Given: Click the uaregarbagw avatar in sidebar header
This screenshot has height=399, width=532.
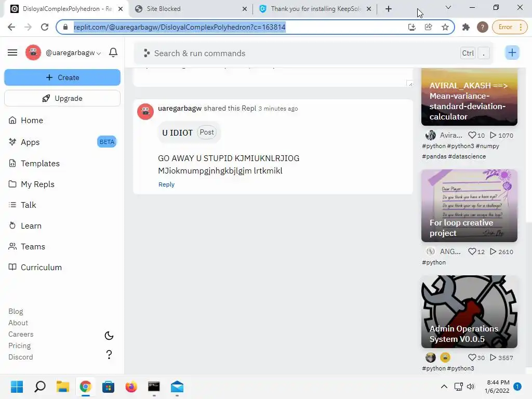Looking at the screenshot, I should [x=33, y=52].
